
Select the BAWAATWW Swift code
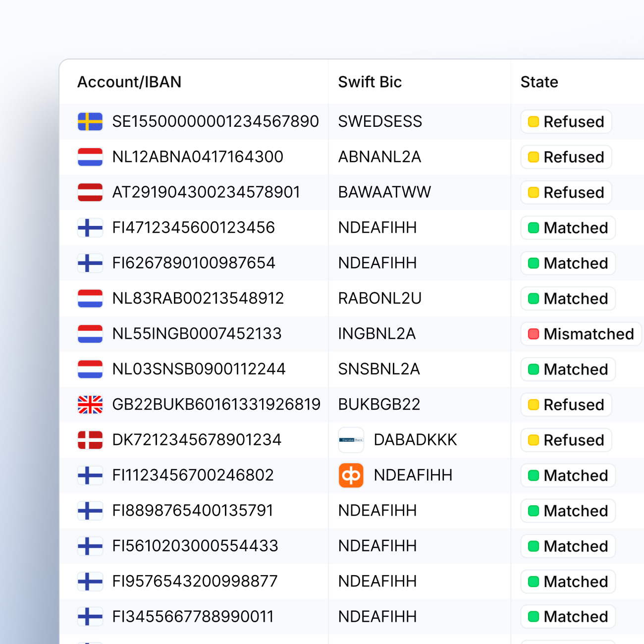pos(384,192)
